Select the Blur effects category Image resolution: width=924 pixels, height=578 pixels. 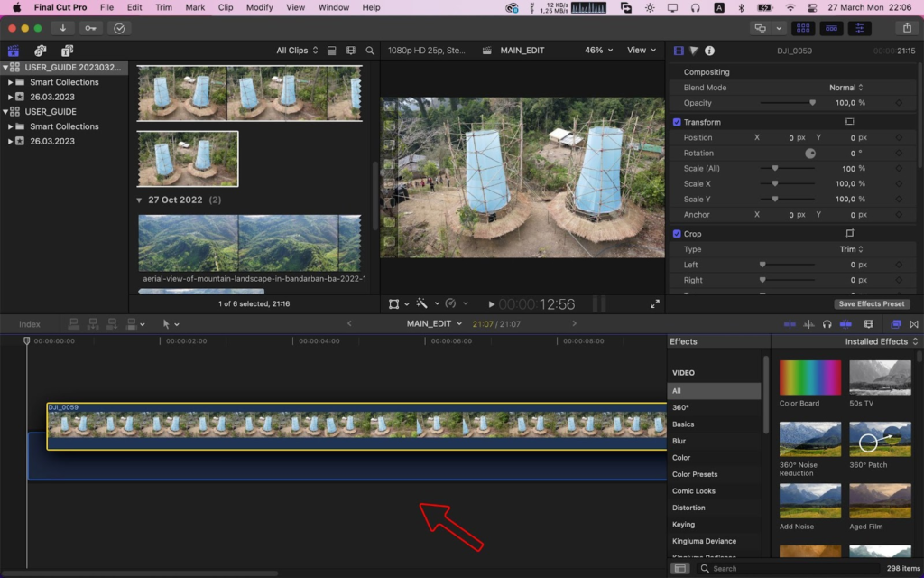pyautogui.click(x=679, y=441)
